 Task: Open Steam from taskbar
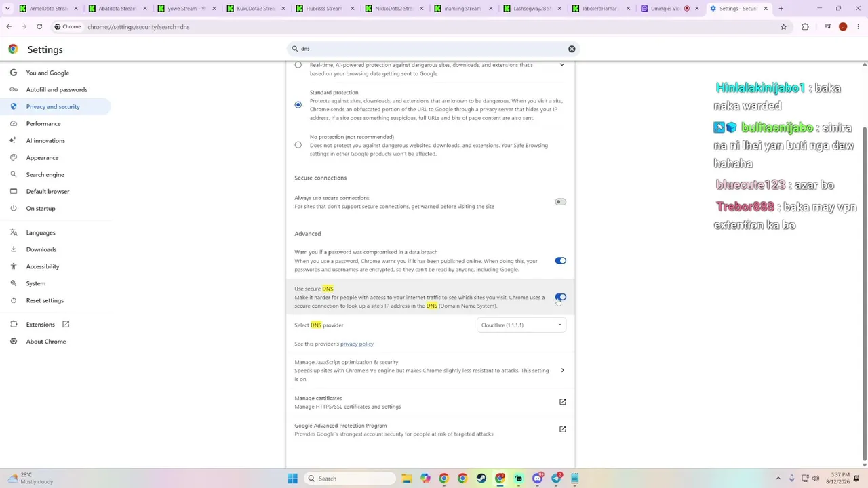[x=481, y=479]
